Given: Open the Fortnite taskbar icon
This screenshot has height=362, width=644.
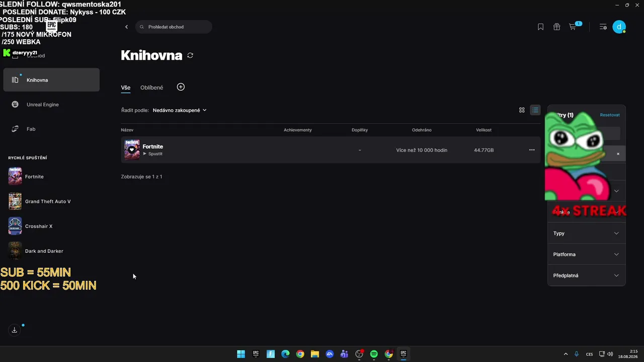Looking at the screenshot, I should tap(271, 354).
